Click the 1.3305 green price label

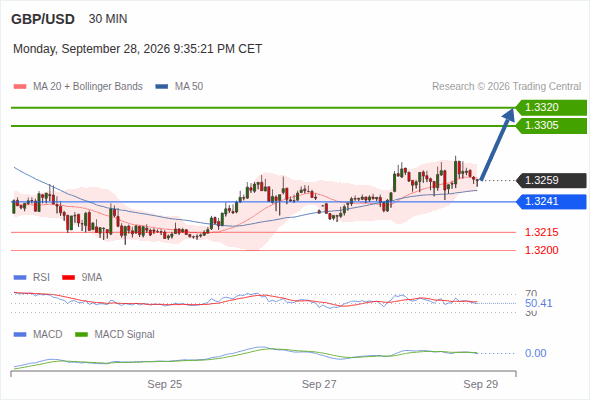pos(551,126)
